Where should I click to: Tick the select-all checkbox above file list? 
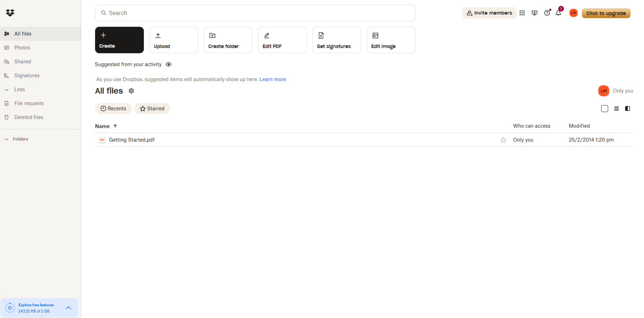click(604, 109)
